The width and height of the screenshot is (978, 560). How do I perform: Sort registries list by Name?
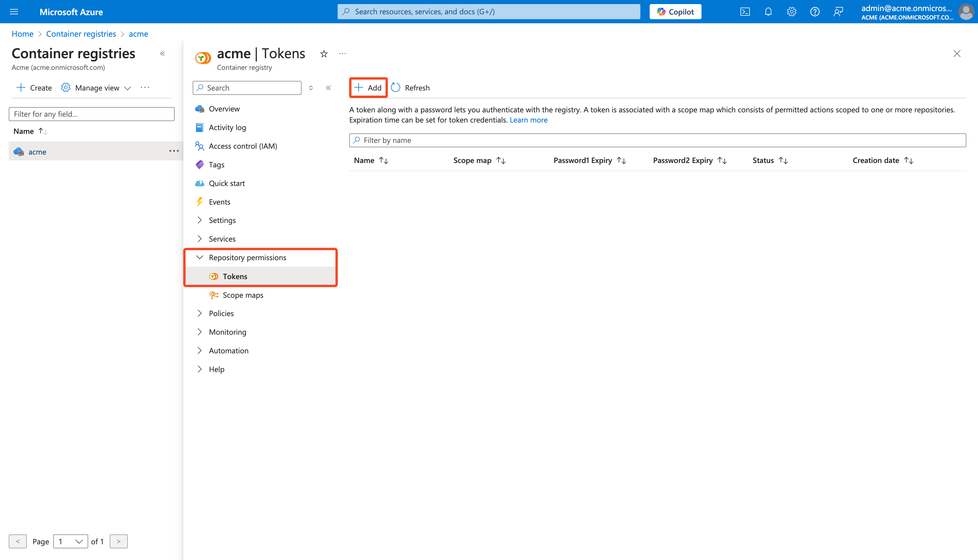pos(30,131)
